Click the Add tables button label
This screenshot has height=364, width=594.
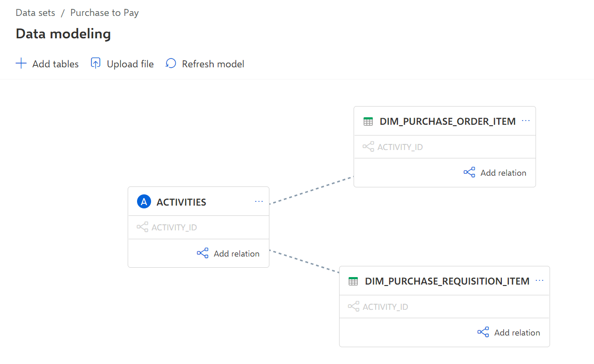(x=55, y=64)
